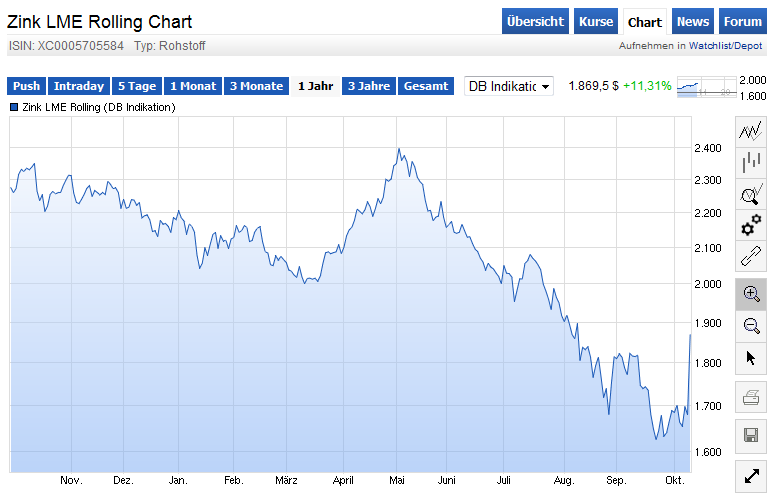Open the chart analysis magnifier tool
The image size is (777, 495).
(751, 195)
